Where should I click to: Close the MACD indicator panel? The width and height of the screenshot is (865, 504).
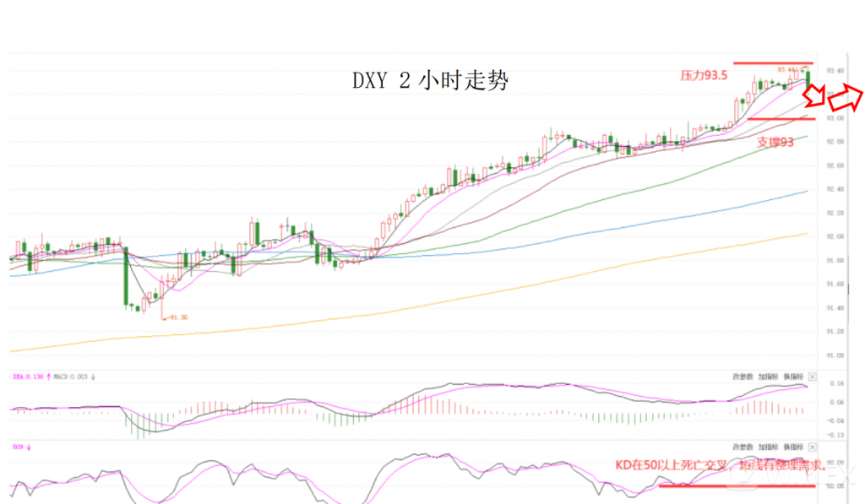coord(813,376)
